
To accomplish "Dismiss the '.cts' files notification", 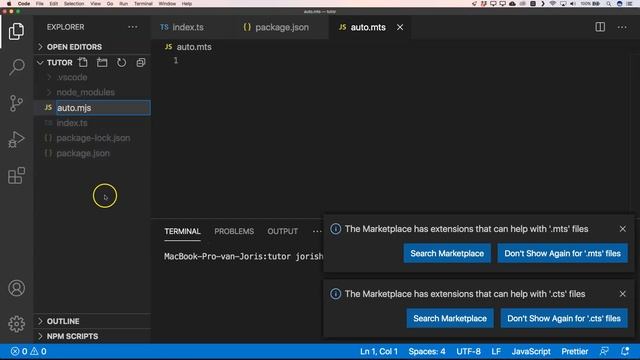I will point(622,294).
